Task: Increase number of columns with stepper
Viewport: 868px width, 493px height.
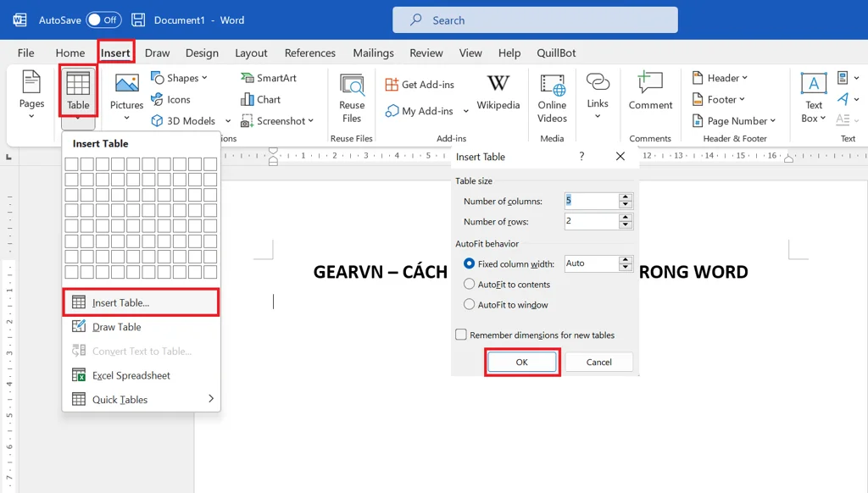Action: coord(626,197)
